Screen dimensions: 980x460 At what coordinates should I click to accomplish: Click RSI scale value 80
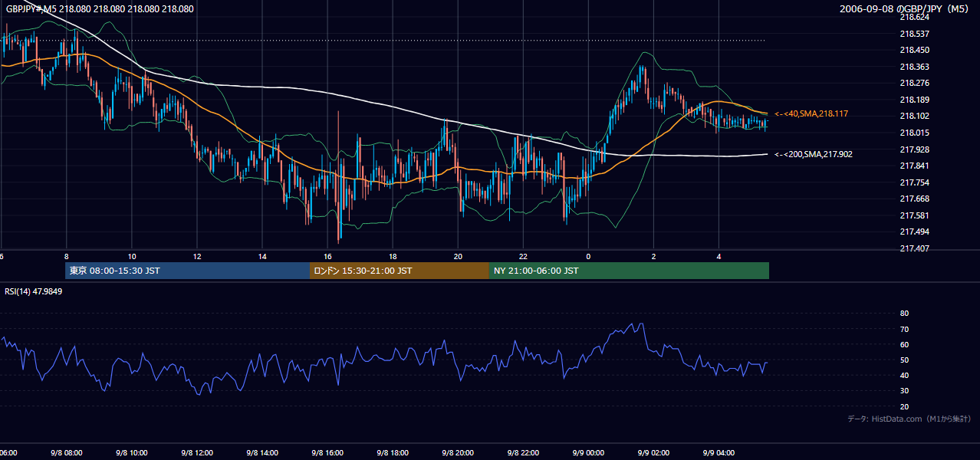904,314
